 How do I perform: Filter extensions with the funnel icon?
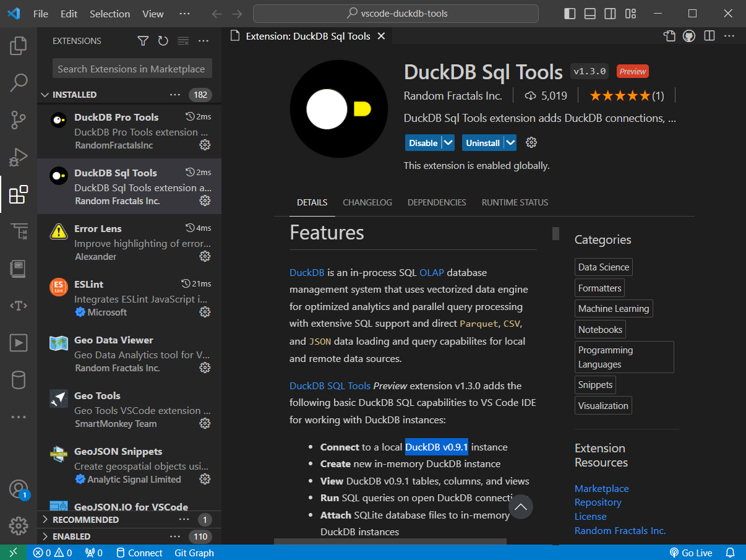tap(143, 41)
